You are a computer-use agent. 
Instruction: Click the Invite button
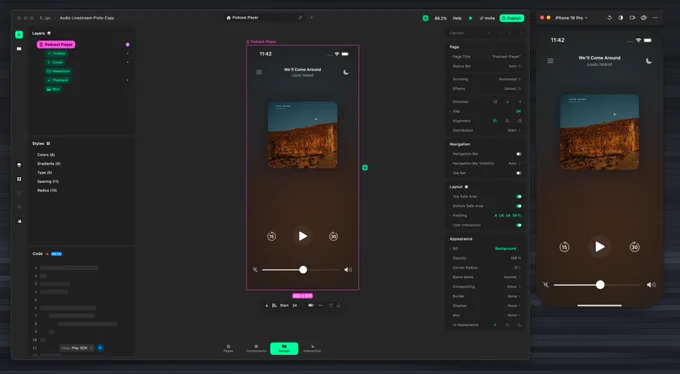click(x=487, y=18)
